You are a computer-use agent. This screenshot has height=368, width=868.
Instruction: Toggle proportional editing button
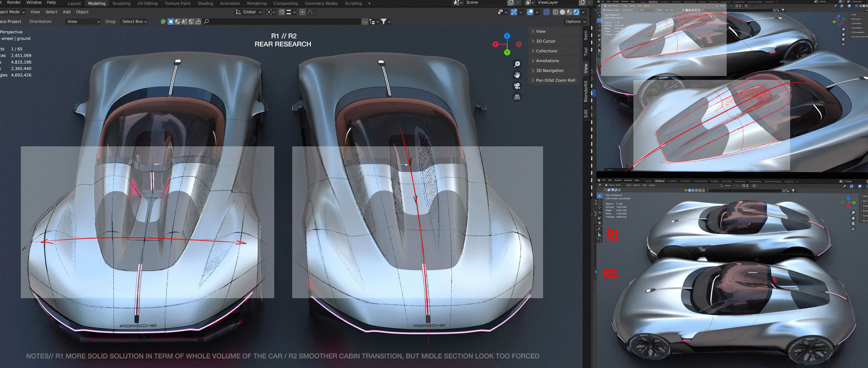point(302,12)
